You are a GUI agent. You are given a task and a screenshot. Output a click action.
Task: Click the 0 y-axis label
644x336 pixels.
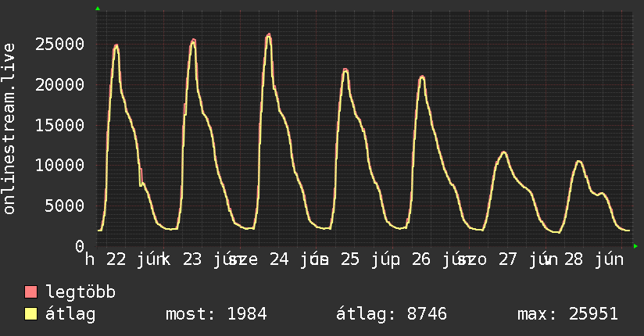coord(80,246)
